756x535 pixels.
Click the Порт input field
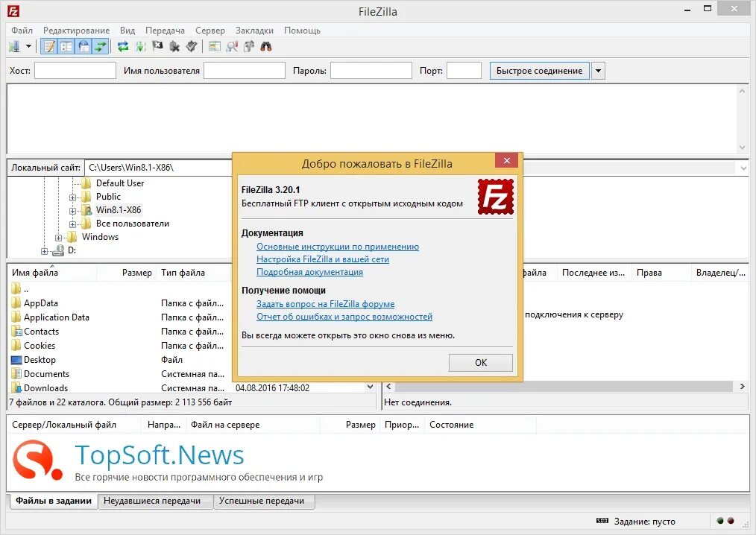pos(464,70)
